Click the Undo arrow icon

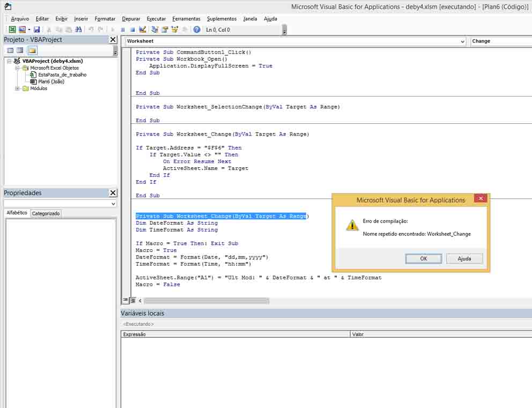[x=91, y=29]
